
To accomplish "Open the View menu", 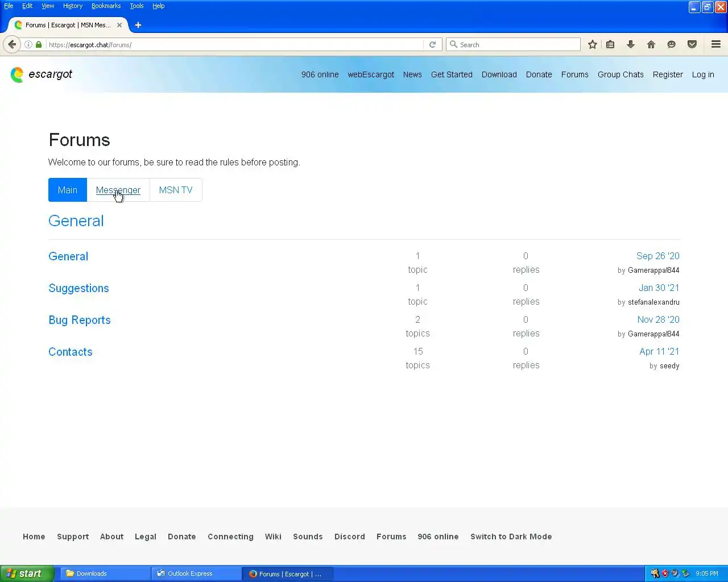I will [x=48, y=6].
